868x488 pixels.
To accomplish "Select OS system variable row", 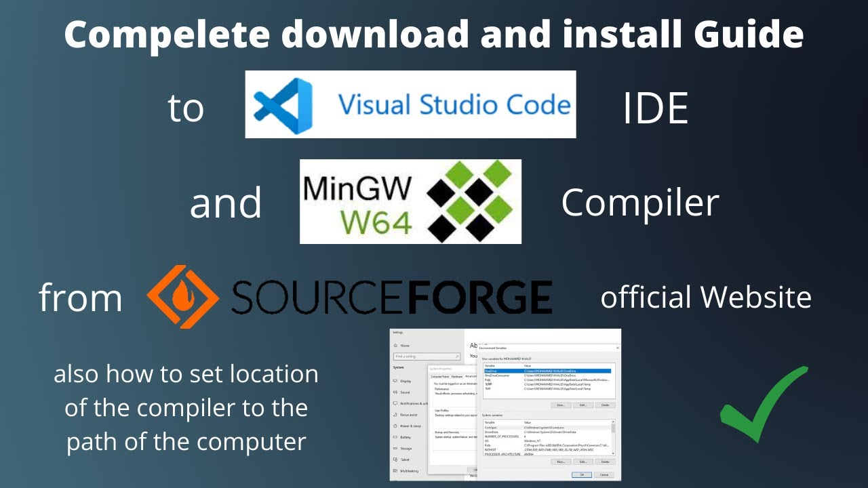I will click(x=547, y=441).
